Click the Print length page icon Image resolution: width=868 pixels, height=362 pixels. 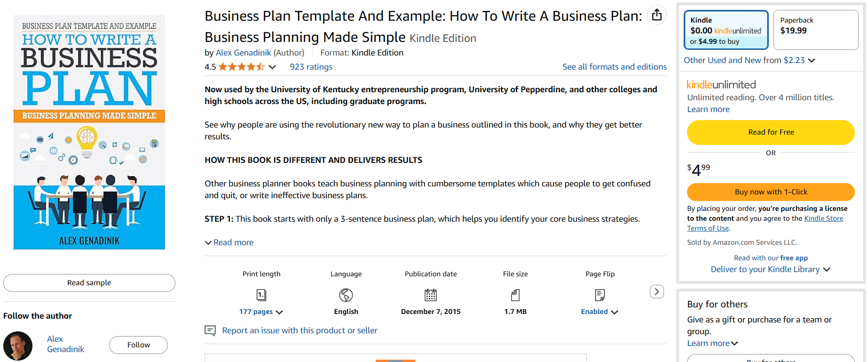[x=261, y=295]
